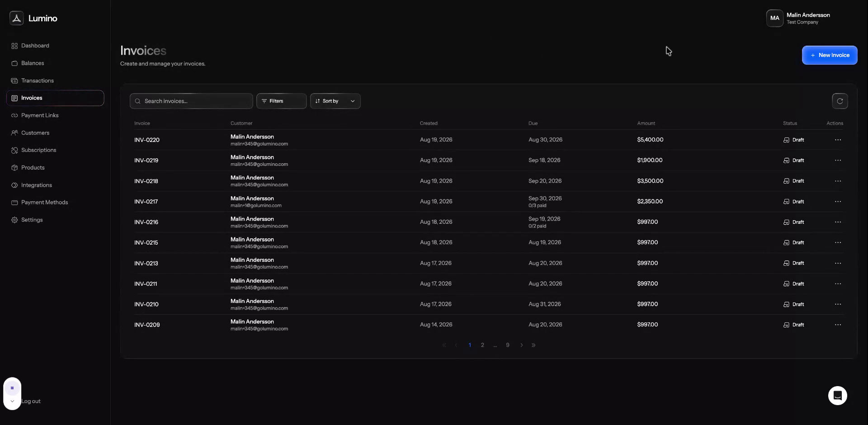
Task: Open actions menu for INV-0210
Action: pyautogui.click(x=838, y=304)
